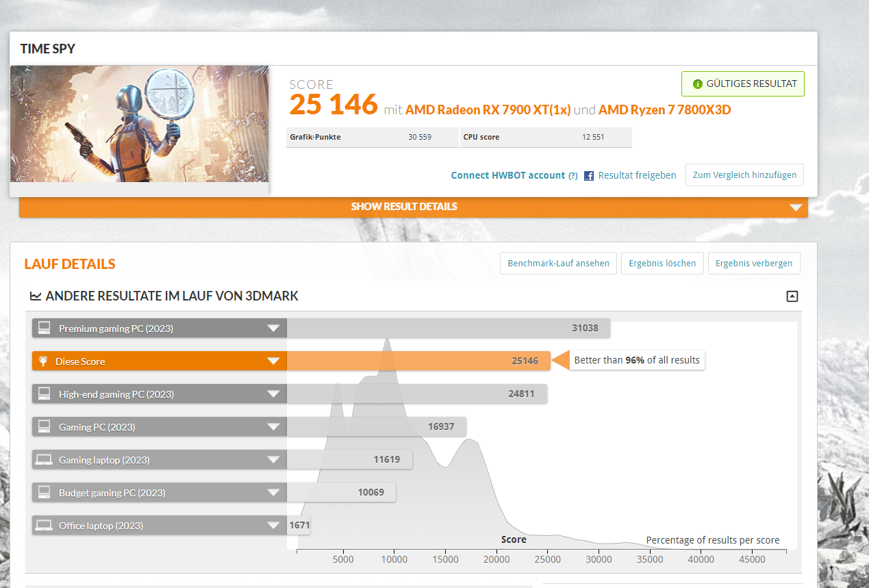This screenshot has height=588, width=869.
Task: Click the Ergebnis verbergen button
Action: [754, 264]
